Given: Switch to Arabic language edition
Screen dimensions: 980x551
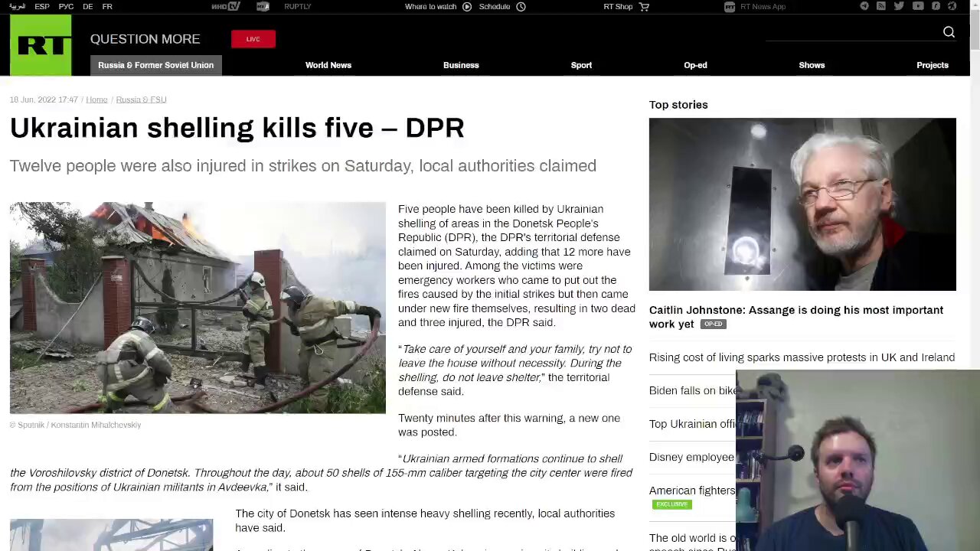Looking at the screenshot, I should (17, 6).
